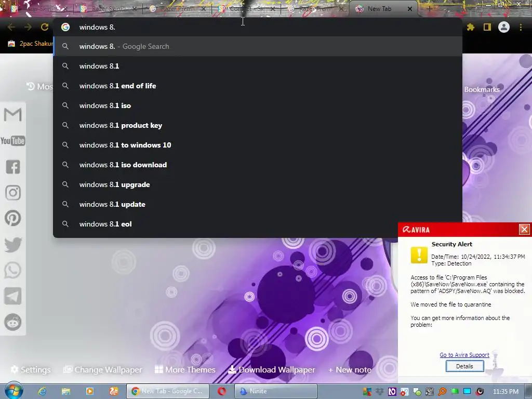The image size is (532, 399).
Task: Add a note with + New note
Action: tap(350, 369)
